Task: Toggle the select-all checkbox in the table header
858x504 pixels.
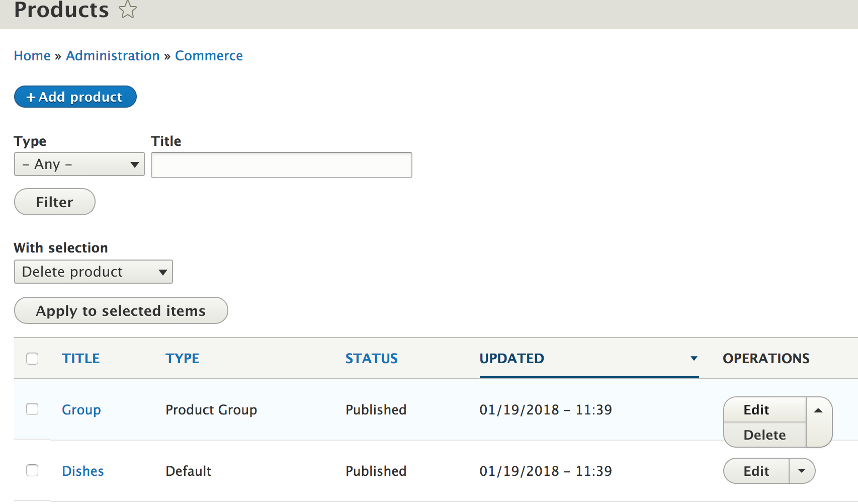Action: pyautogui.click(x=32, y=359)
